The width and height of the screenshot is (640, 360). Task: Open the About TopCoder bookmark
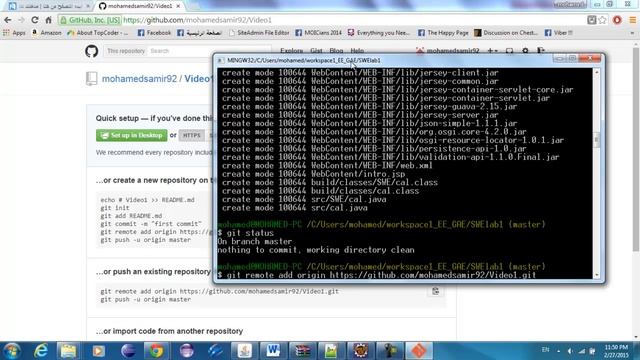coord(98,33)
